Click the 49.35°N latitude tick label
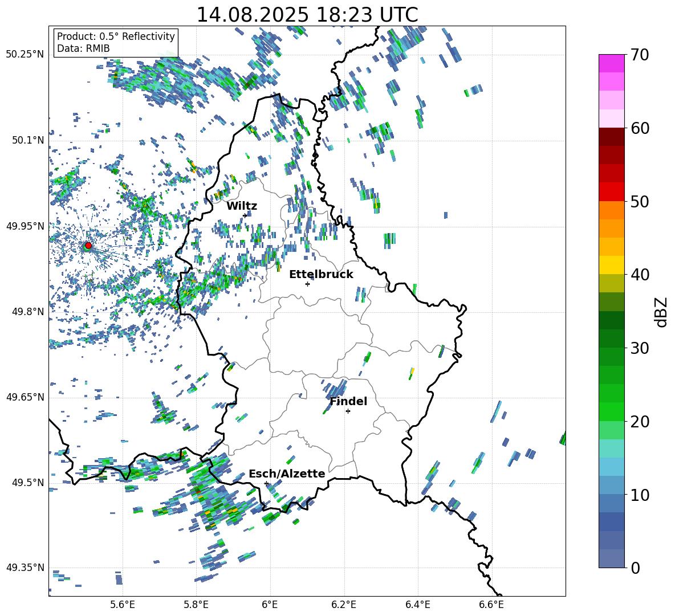 tap(25, 568)
